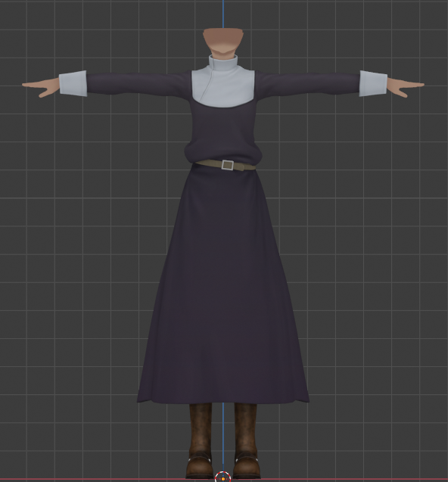Viewport: 448px width, 482px height.
Task: Select the white cuff on the right arm
Action: point(373,83)
